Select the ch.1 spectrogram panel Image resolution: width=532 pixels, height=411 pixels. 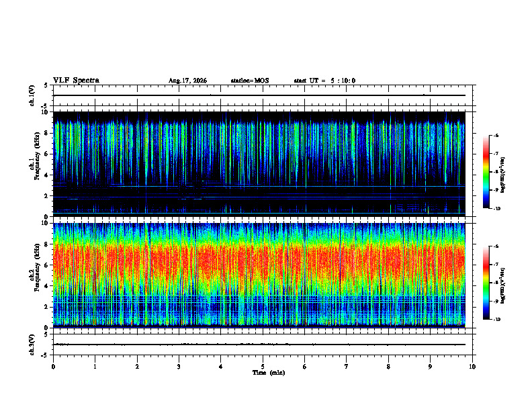[x=259, y=164]
